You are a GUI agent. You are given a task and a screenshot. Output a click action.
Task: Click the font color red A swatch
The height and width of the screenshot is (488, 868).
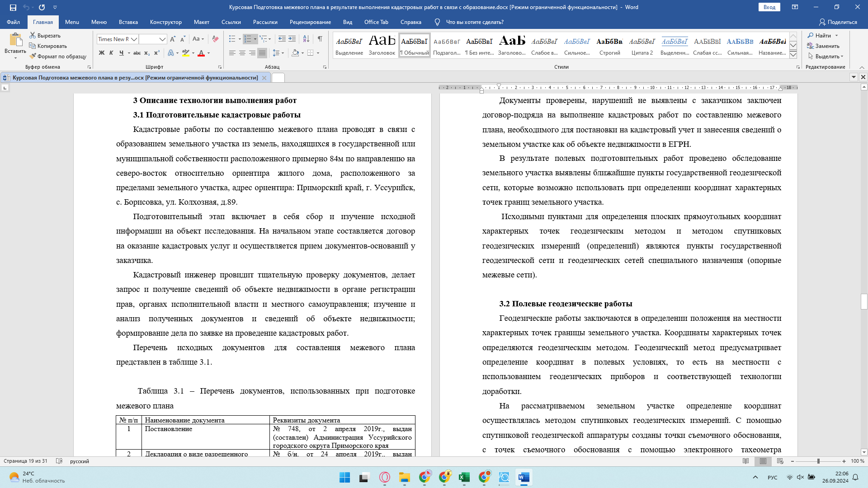201,53
